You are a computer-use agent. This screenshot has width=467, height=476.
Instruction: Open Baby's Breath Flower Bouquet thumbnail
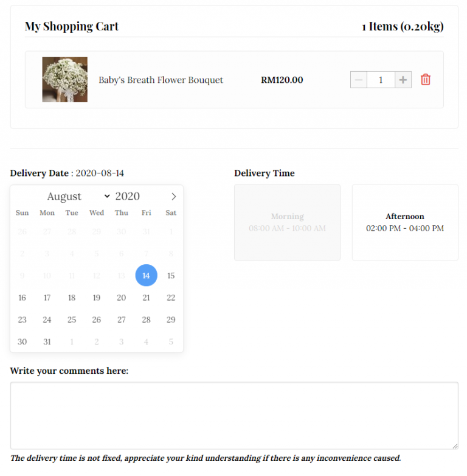pos(65,80)
